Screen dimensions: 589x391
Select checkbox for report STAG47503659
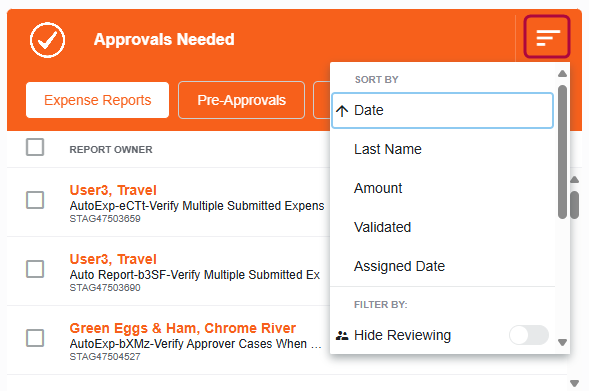click(x=35, y=200)
